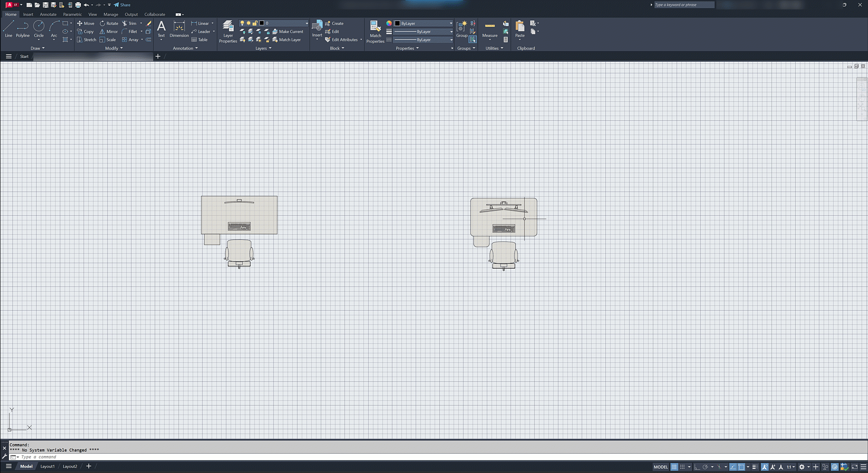Toggle ortho mode in status bar
Image resolution: width=868 pixels, height=473 pixels.
coord(697,467)
